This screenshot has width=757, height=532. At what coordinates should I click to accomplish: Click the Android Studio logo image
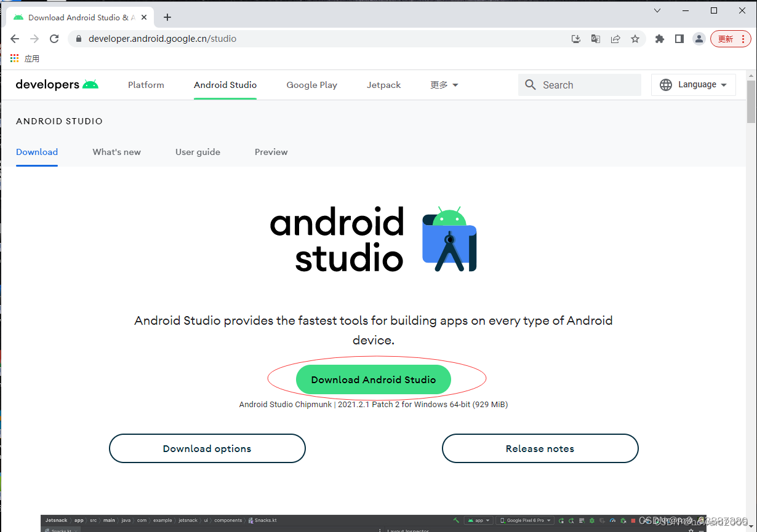click(374, 239)
